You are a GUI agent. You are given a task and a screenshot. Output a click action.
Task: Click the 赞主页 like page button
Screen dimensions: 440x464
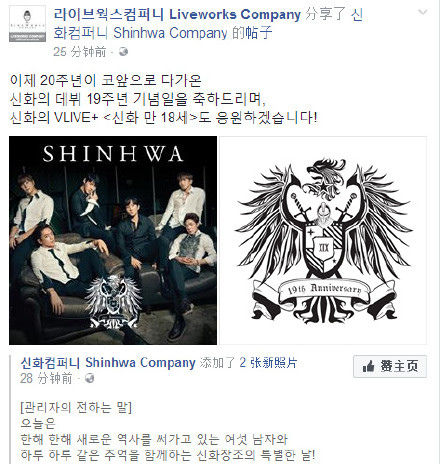[x=390, y=366]
